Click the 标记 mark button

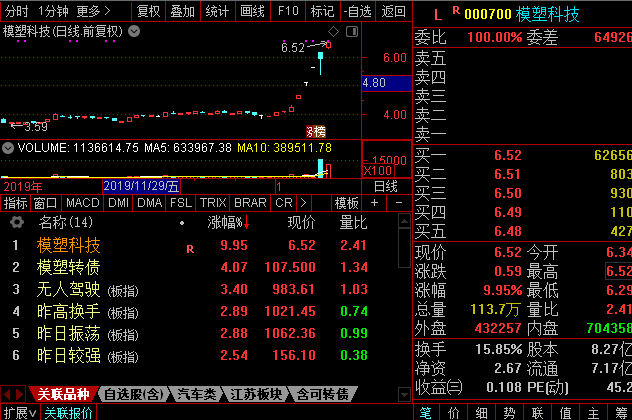(322, 11)
